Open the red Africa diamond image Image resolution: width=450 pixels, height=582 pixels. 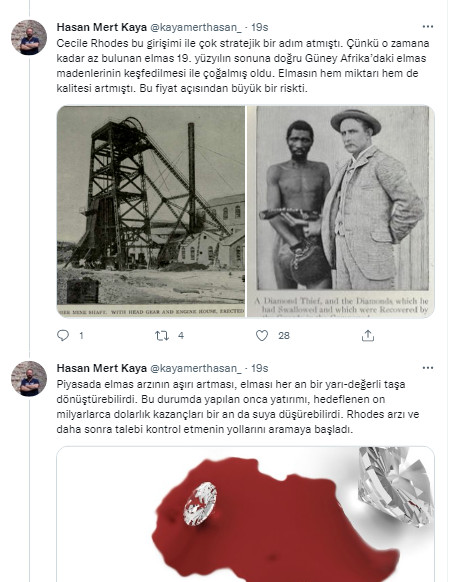(x=245, y=514)
